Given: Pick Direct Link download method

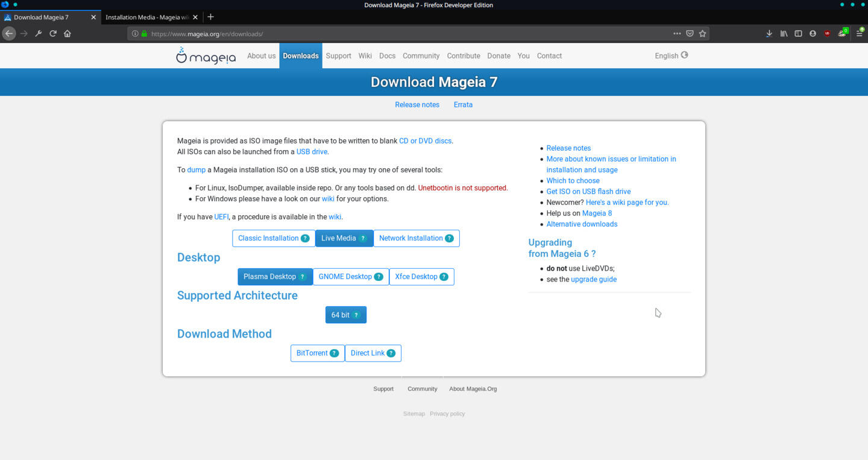Looking at the screenshot, I should point(373,353).
